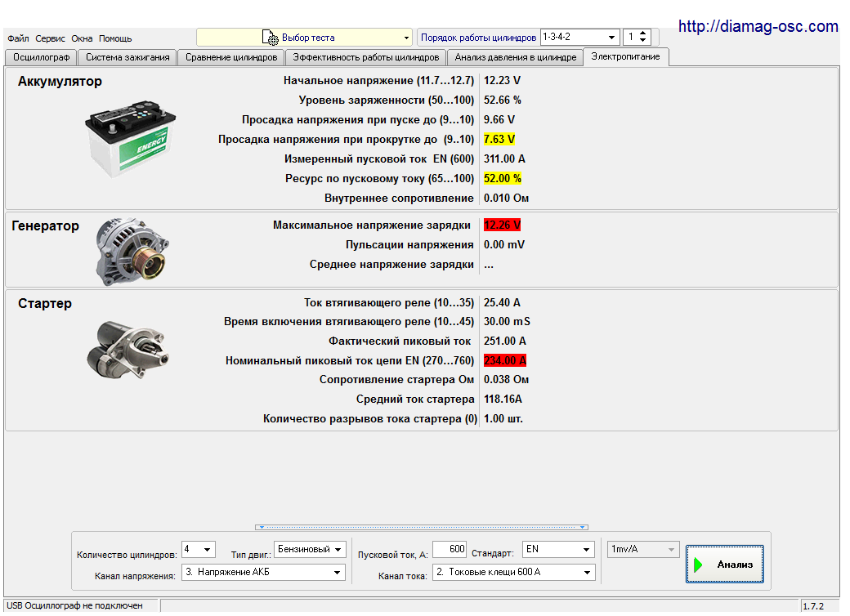This screenshot has height=616, width=850.
Task: Switch to the Осциллограф tab
Action: [41, 57]
